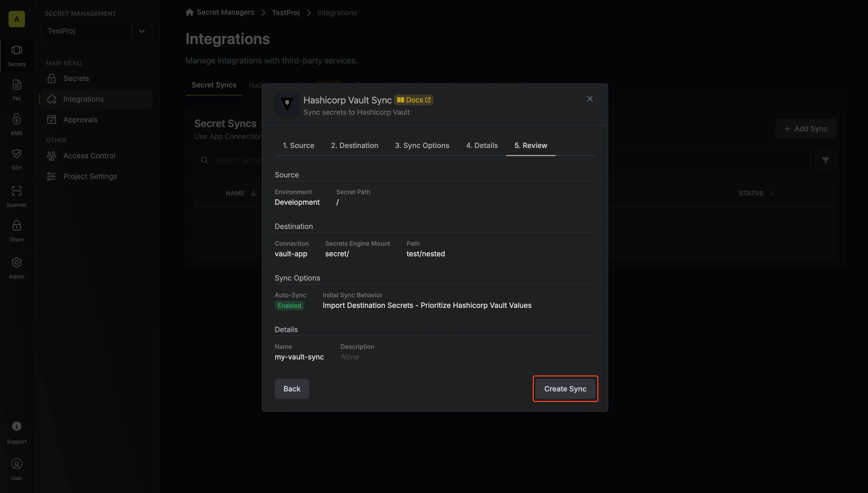Click the test/nested path value

(426, 254)
